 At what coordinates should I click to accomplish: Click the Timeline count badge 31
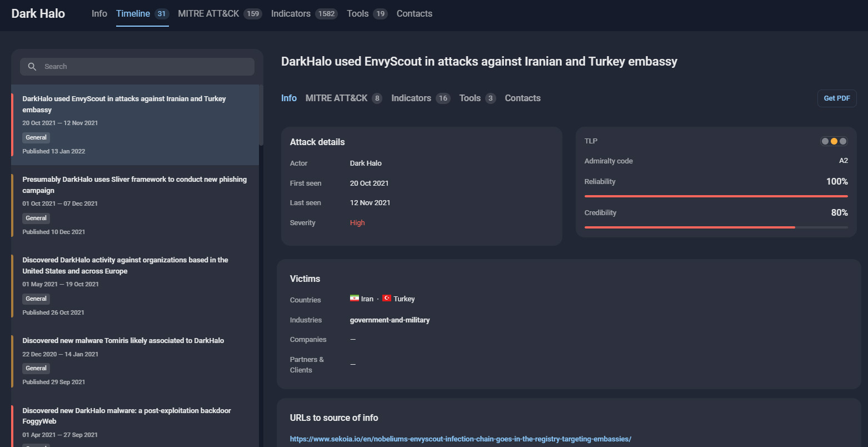coord(162,14)
